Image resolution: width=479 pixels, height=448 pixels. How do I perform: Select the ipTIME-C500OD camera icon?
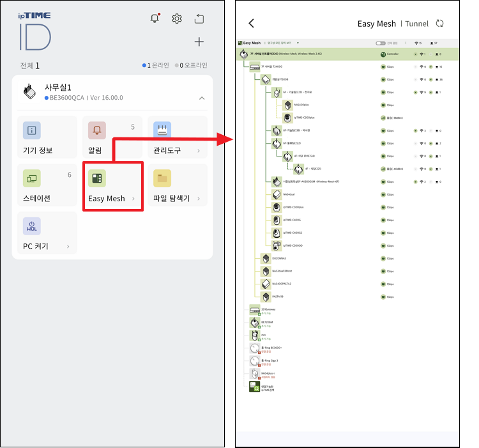(x=277, y=245)
